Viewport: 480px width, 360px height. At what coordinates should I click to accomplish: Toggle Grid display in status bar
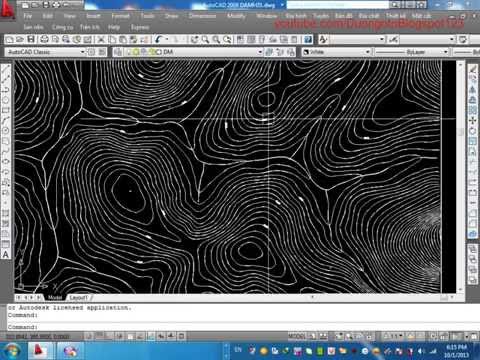click(99, 336)
